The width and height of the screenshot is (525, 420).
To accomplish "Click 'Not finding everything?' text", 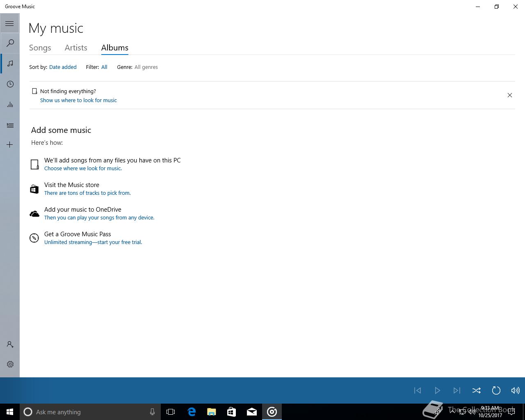I will pos(68,91).
